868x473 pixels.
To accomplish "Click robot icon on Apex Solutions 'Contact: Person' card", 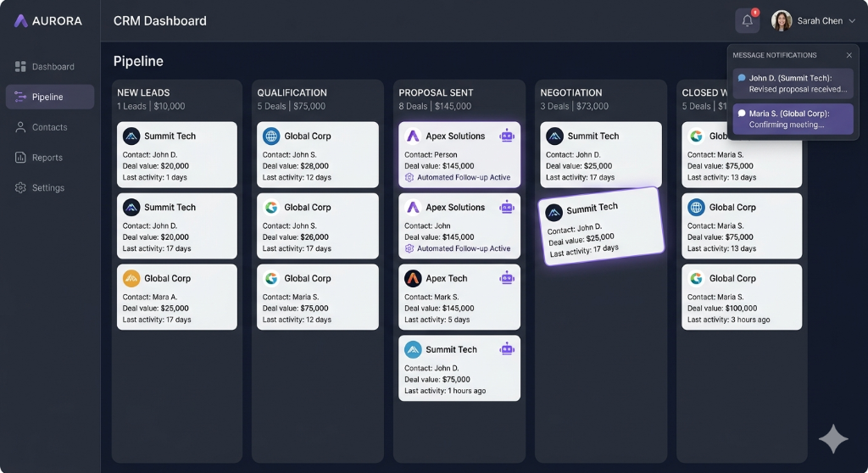I will (x=507, y=136).
